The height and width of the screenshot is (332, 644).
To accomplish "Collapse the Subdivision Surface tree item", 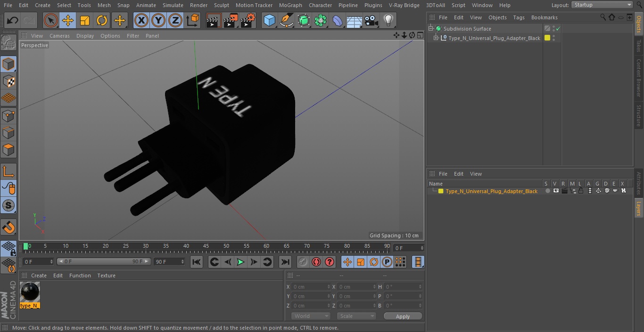I will (431, 29).
